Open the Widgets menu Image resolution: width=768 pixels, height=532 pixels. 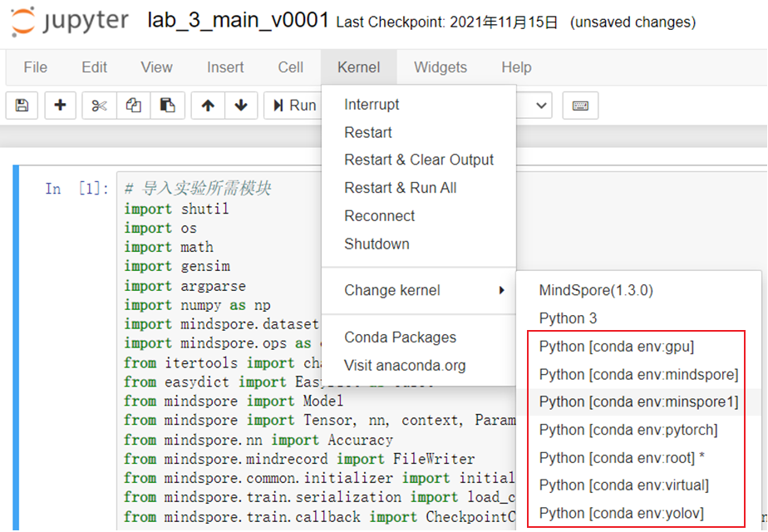[441, 67]
